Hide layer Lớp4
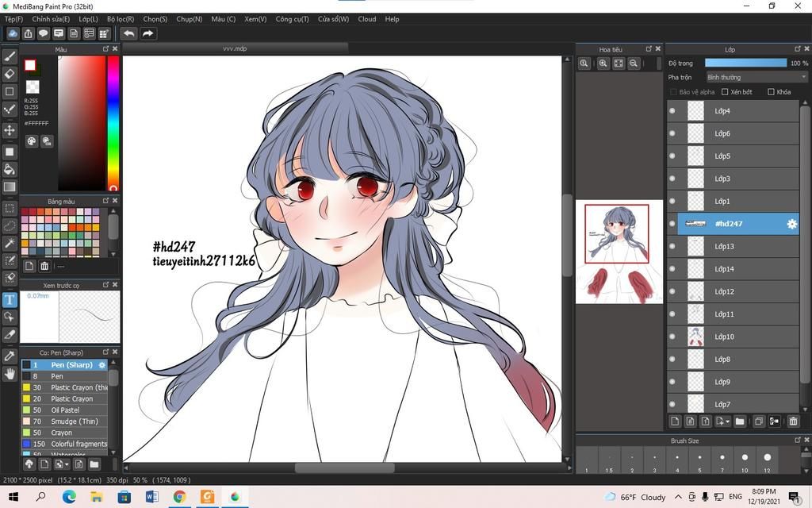This screenshot has width=812, height=508. [672, 111]
